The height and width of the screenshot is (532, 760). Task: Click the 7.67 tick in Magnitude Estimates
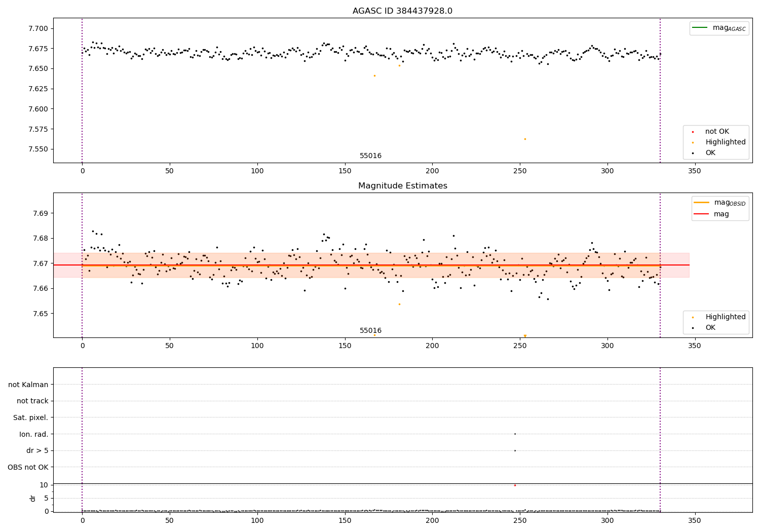(41, 263)
